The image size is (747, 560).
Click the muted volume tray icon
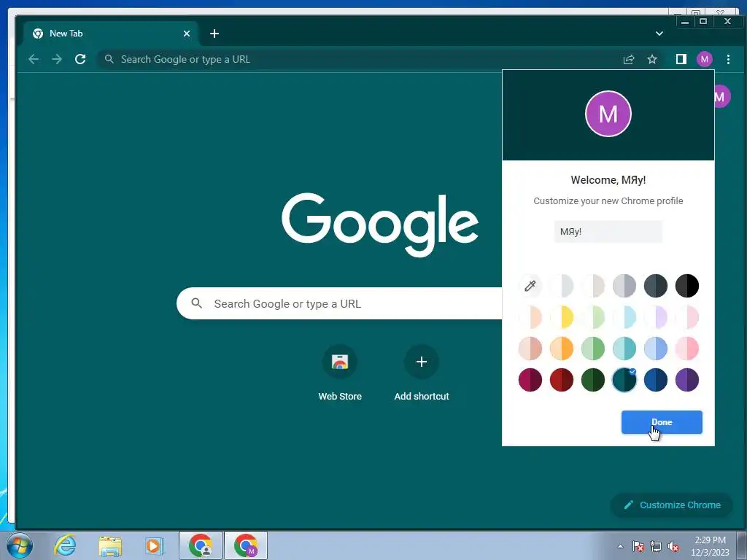(x=673, y=546)
